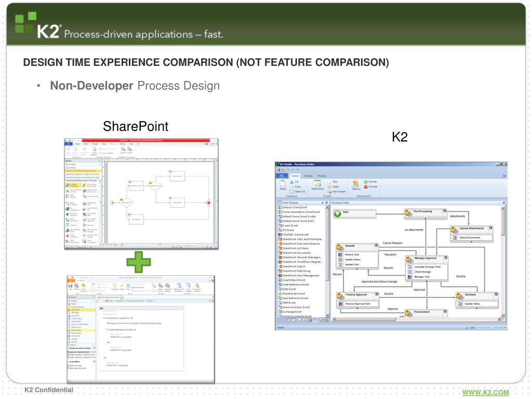Select the Procurement activity icon

(408, 313)
